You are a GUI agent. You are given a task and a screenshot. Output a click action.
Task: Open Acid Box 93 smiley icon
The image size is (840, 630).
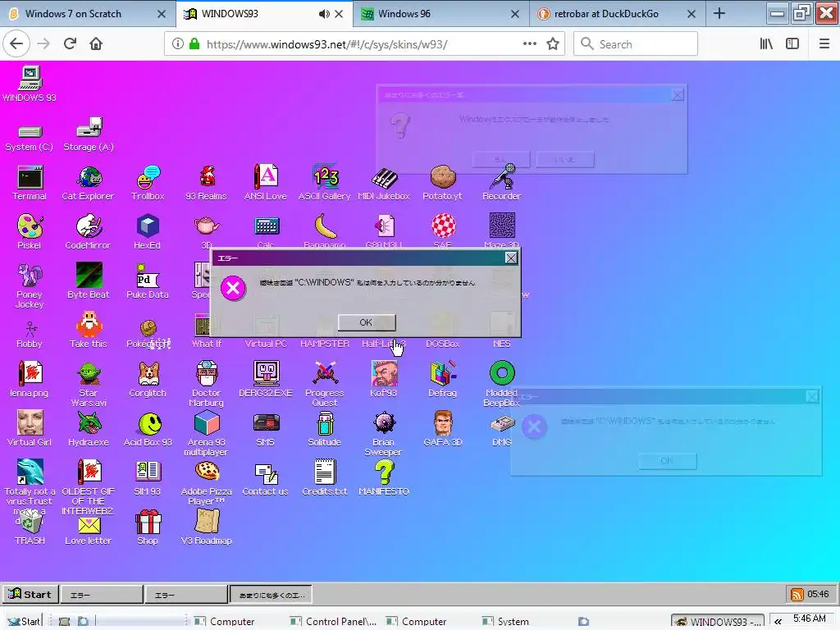click(x=148, y=428)
